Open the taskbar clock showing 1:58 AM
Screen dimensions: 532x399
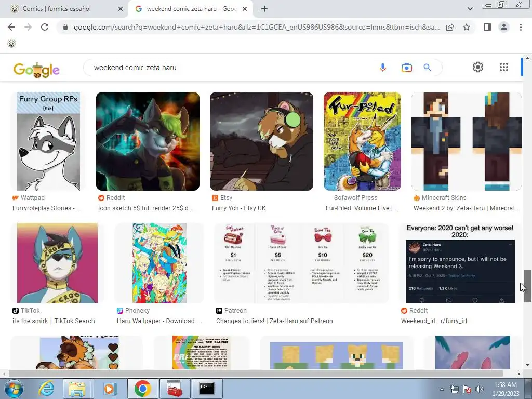point(506,389)
